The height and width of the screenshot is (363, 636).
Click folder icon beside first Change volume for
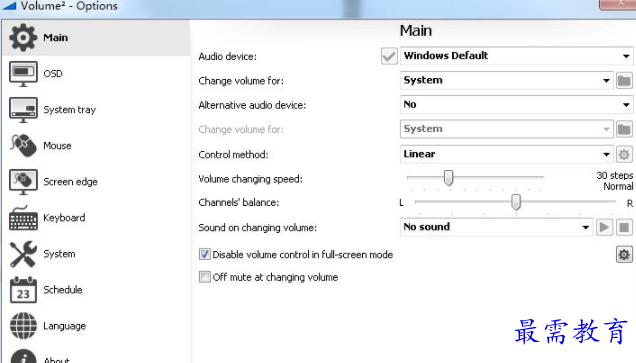pyautogui.click(x=624, y=80)
